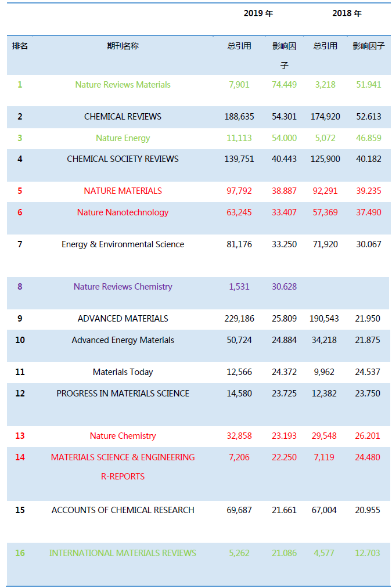Select the citation count 69,687
Screen dimensions: 392x588
click(x=239, y=510)
